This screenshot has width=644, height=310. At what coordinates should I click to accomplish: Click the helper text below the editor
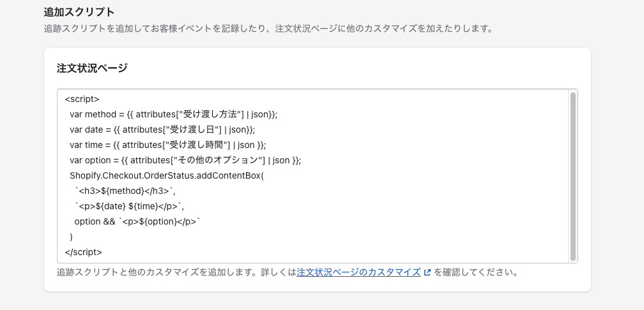287,272
